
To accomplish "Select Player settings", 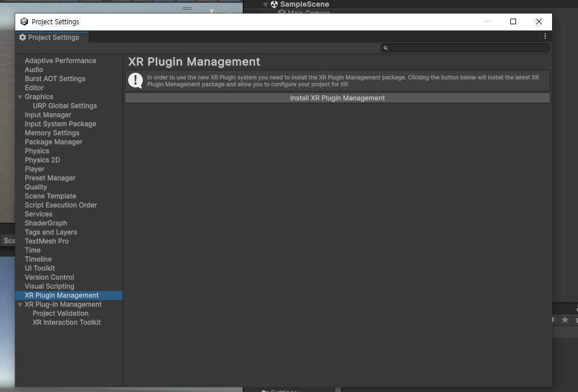I will [34, 169].
